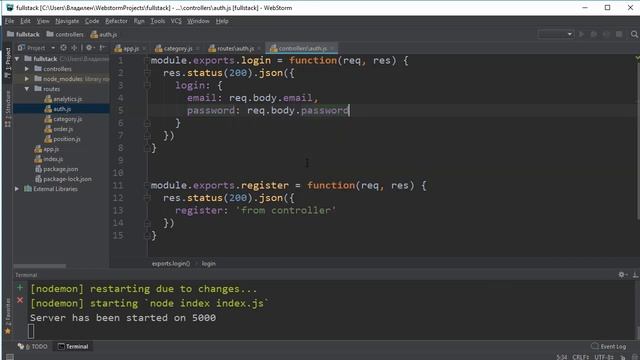This screenshot has height=360, width=640.
Task: Select analytics.js in project tree
Action: 63,99
